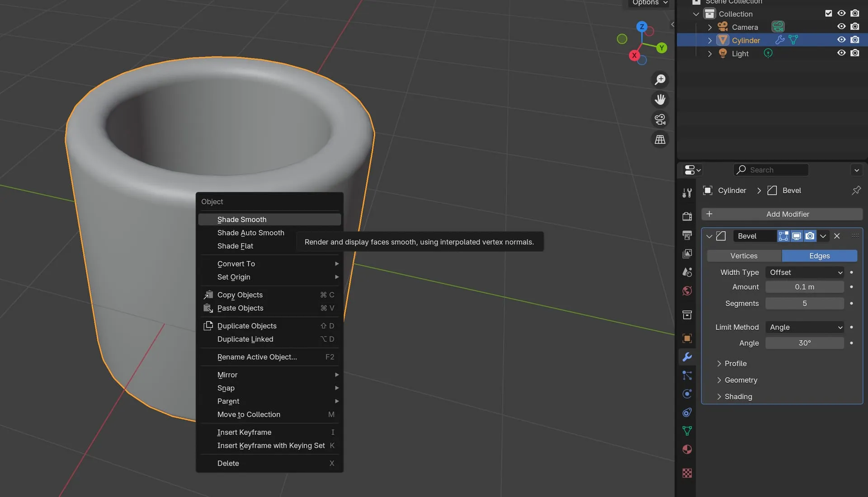Select Shade Flat from context menu

pos(235,245)
